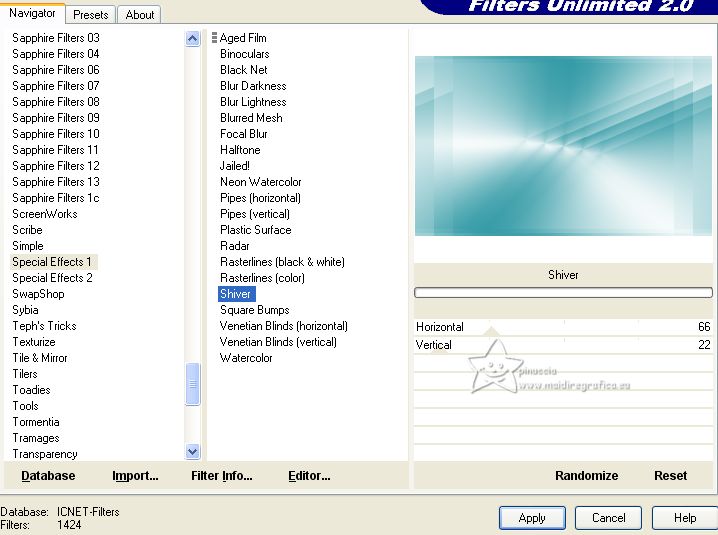Choose Teph's Tricks category
This screenshot has height=535, width=718.
(44, 326)
